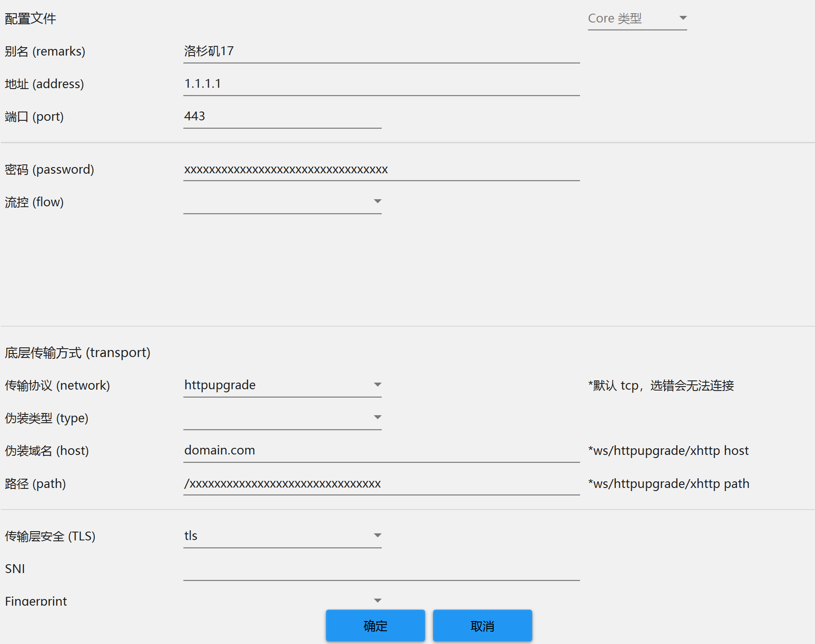Click the *默认 tcp，选错会无法连接 hint
Screen dimensions: 815x644
(661, 386)
